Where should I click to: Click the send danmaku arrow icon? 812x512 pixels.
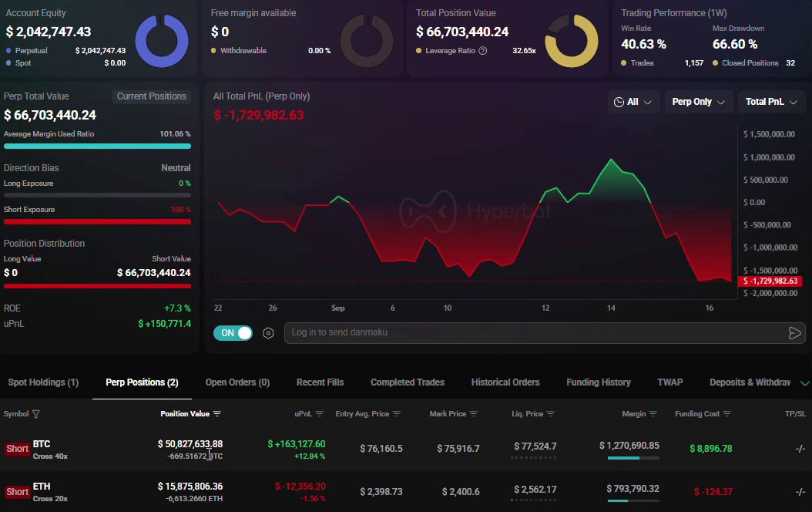click(794, 333)
